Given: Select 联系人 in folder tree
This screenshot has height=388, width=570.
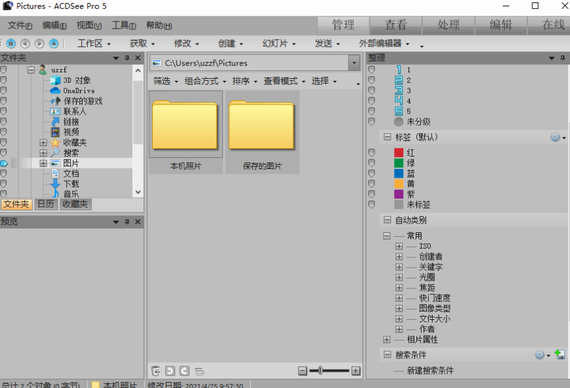Looking at the screenshot, I should click(75, 111).
